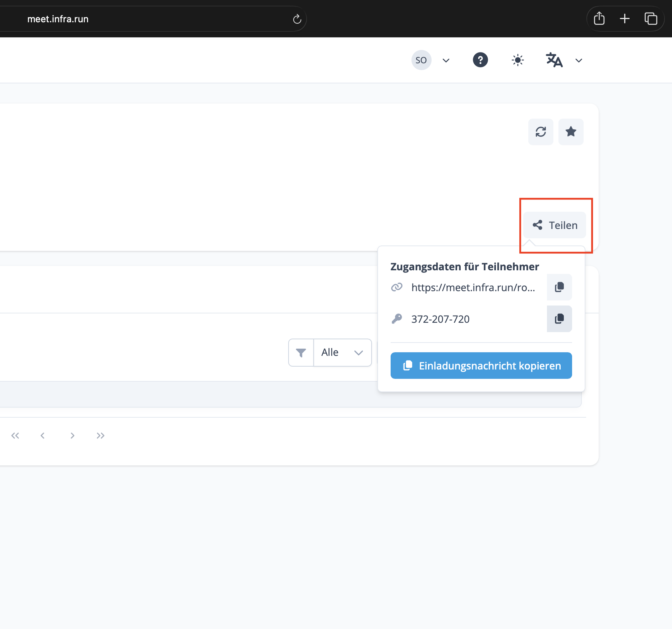Reload the room with the refresh button
The width and height of the screenshot is (672, 629).
tap(540, 132)
